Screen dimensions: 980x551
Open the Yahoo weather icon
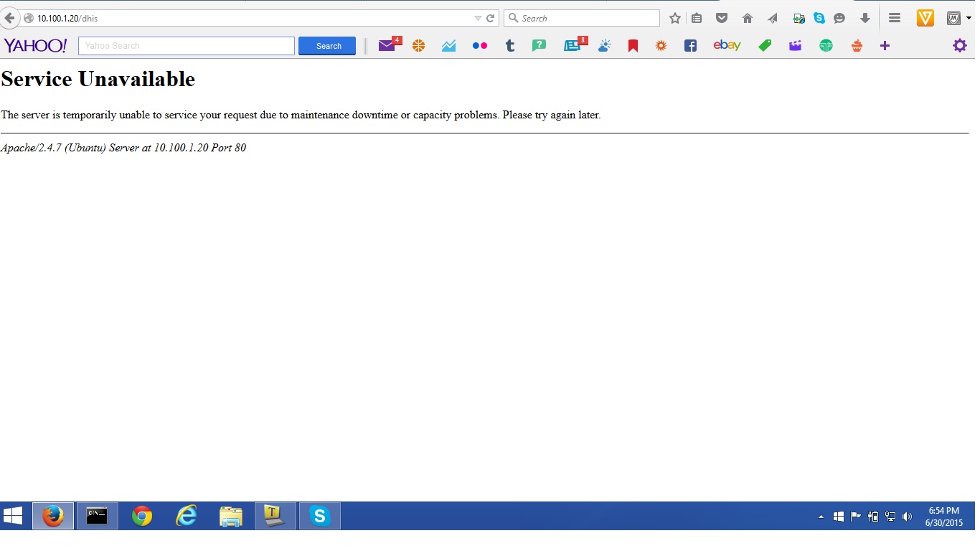[605, 46]
